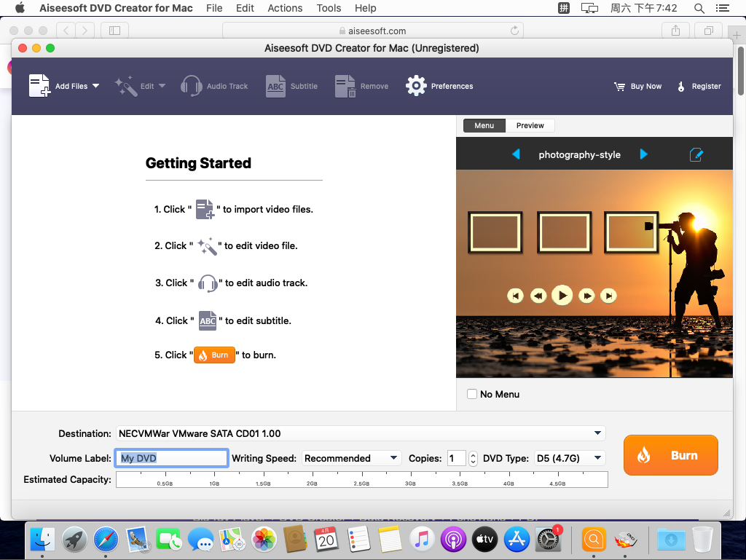This screenshot has height=560, width=746.
Task: Click the Subtitle ABC icon
Action: 275,86
